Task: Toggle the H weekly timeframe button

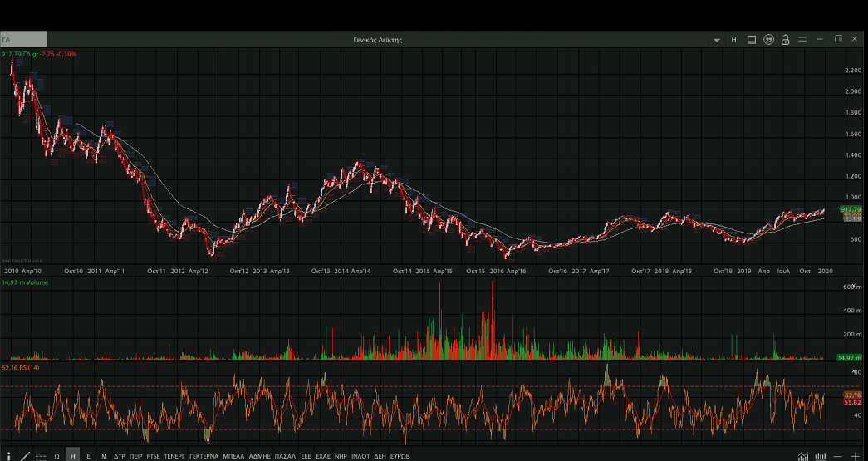Action: 72,456
